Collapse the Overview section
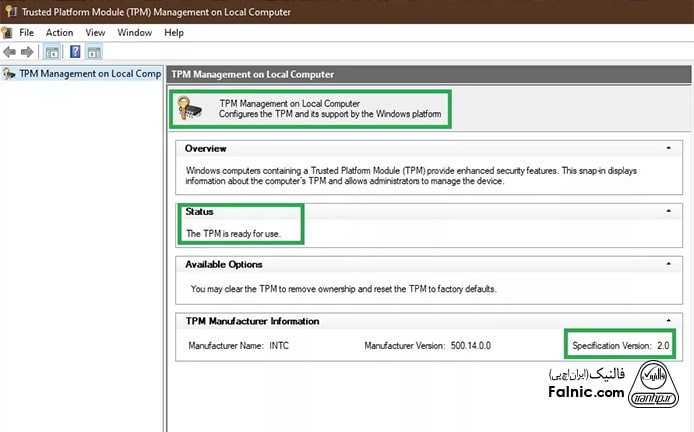The width and height of the screenshot is (694, 432). [667, 148]
